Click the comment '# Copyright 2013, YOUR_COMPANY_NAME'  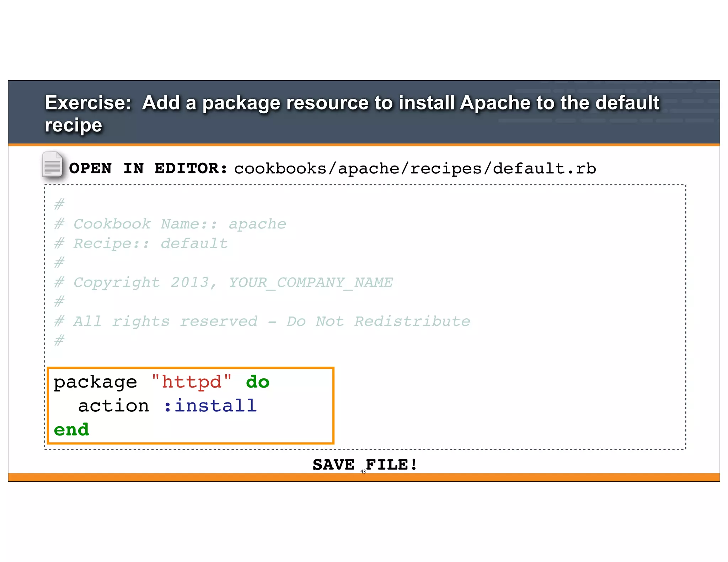pyautogui.click(x=224, y=283)
